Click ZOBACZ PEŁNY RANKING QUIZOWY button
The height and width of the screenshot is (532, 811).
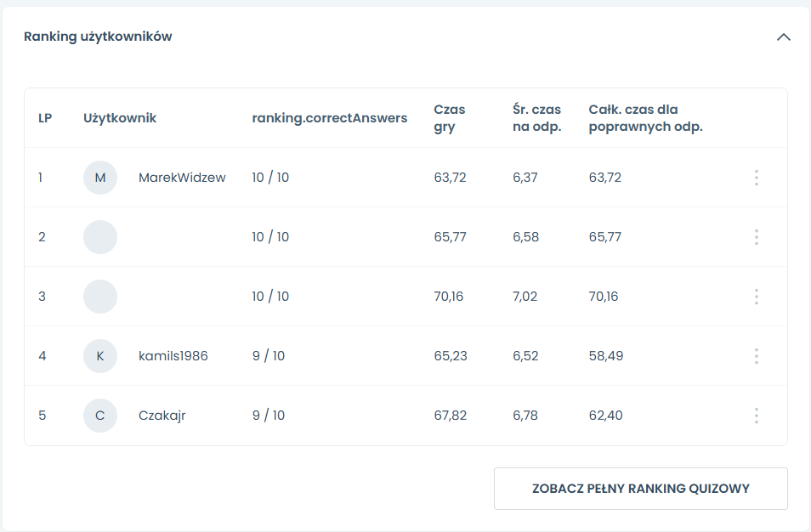click(x=640, y=489)
